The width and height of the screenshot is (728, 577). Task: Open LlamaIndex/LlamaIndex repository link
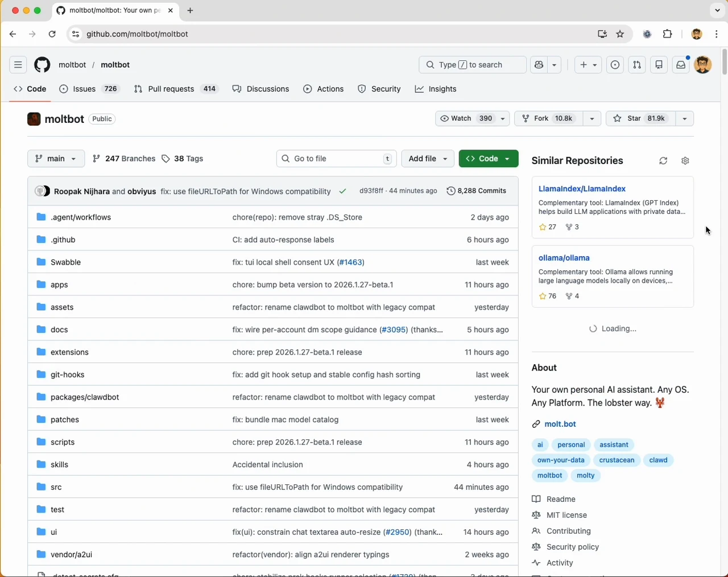point(582,189)
